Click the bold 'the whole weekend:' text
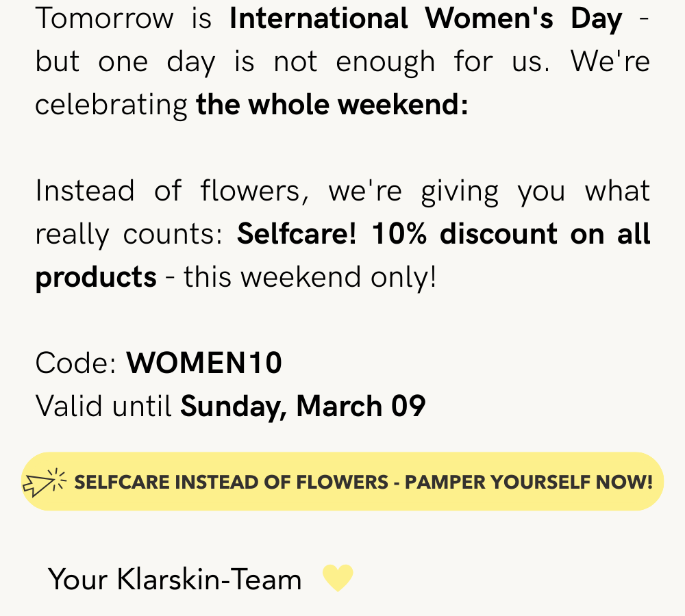 332,105
